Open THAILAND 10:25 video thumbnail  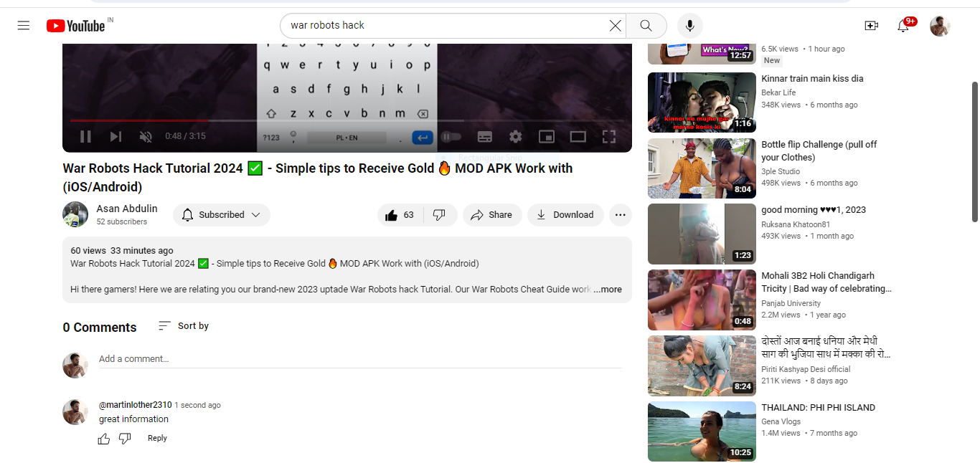point(702,431)
